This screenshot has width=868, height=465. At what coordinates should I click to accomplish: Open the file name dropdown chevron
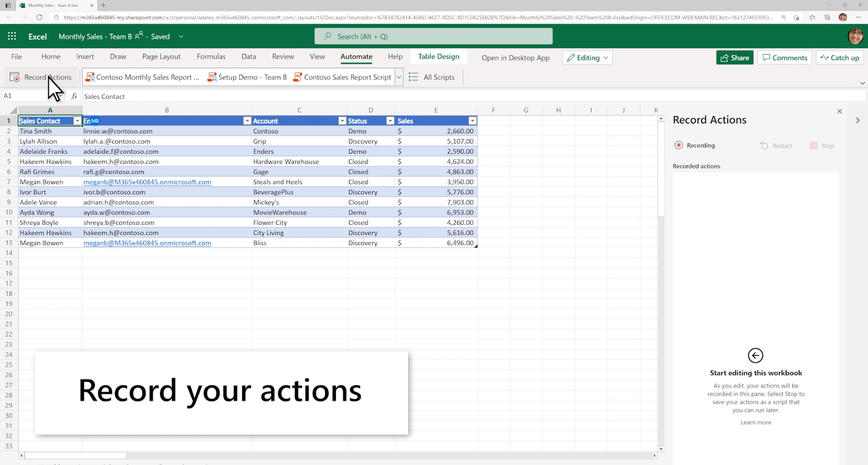coord(181,36)
